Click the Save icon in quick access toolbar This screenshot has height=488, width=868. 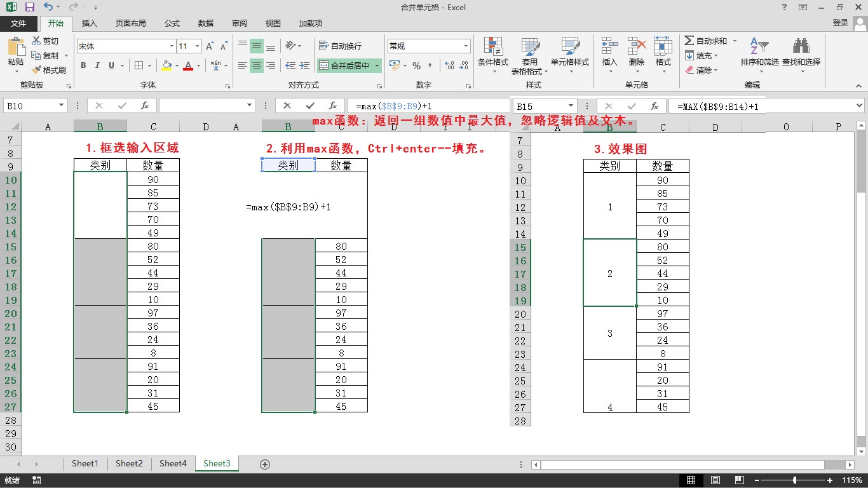pyautogui.click(x=29, y=8)
